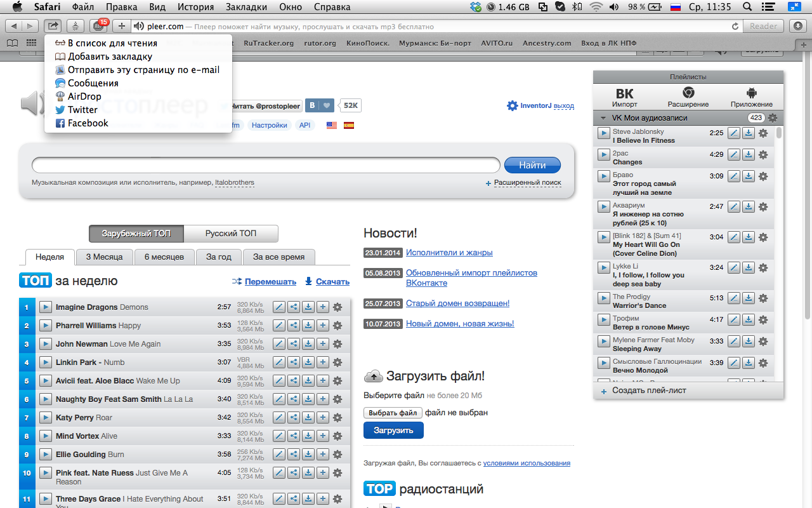Play Imagine Dragons Demons track
This screenshot has width=812, height=508.
click(x=45, y=307)
